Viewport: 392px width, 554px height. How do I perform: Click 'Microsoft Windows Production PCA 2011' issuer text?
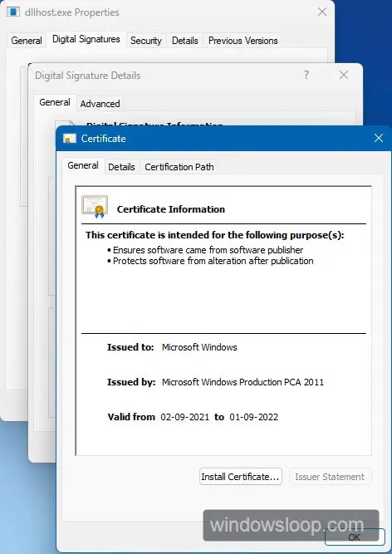[x=243, y=382]
